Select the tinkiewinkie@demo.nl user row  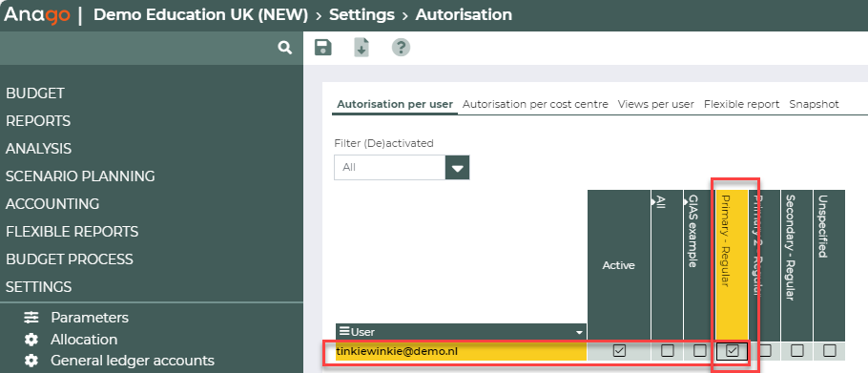coord(461,351)
